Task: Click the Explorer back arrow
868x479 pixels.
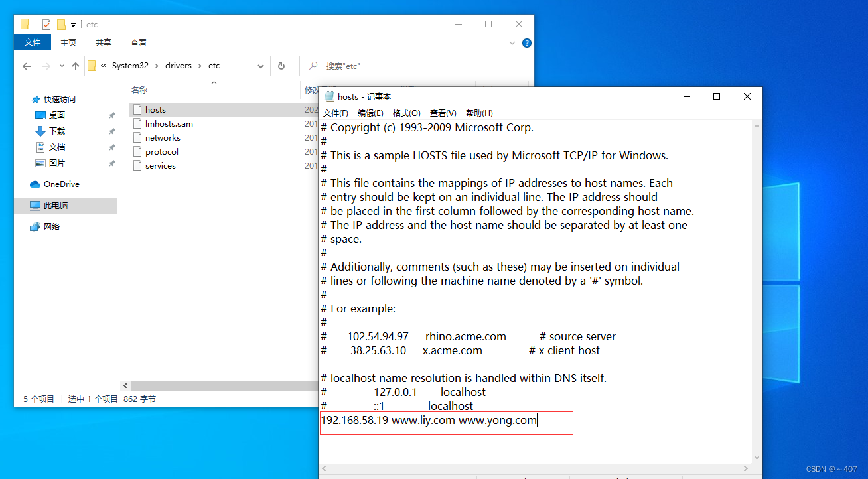Action: [x=27, y=66]
